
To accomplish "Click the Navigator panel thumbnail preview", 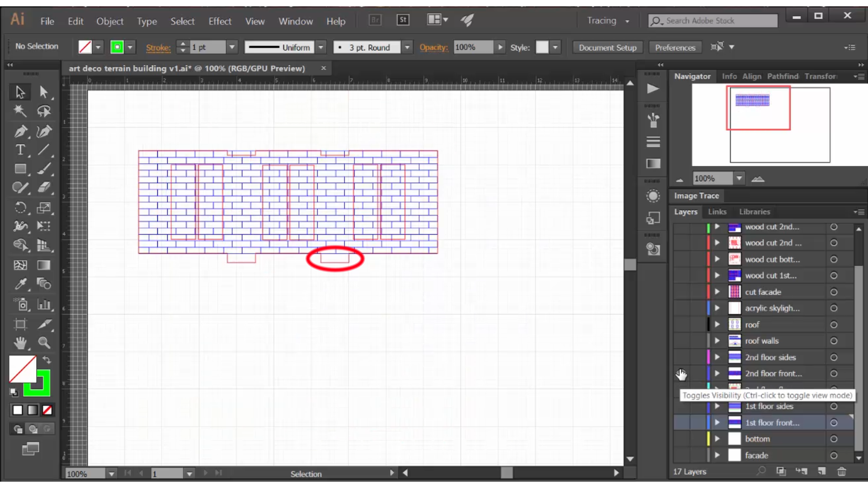I will pos(780,124).
